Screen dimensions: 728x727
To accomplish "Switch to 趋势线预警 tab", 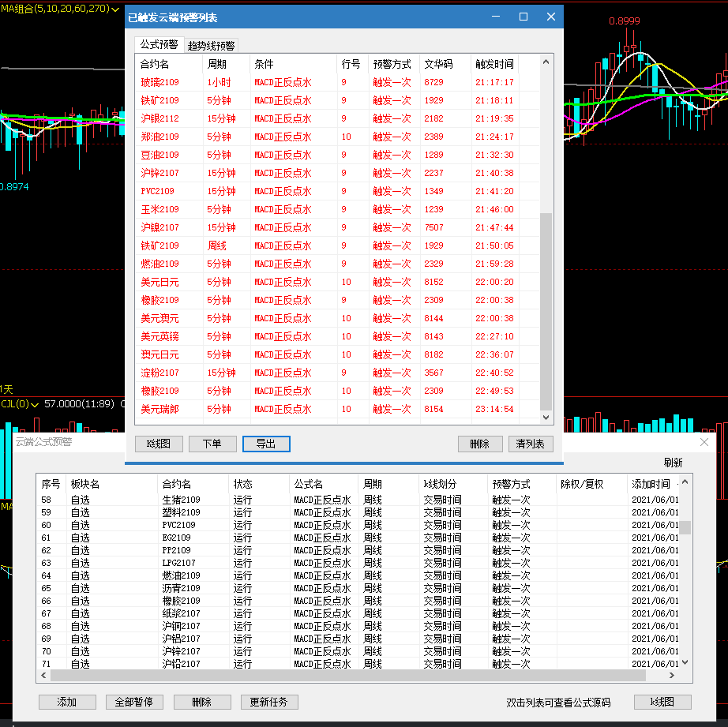I will point(211,46).
